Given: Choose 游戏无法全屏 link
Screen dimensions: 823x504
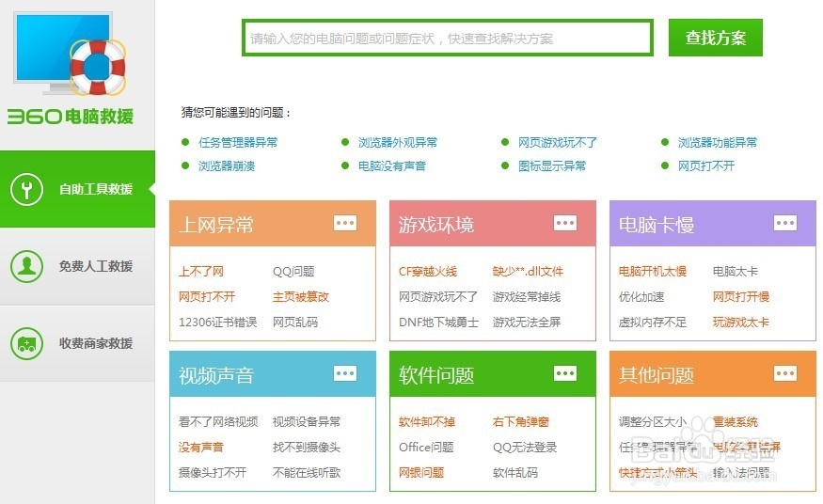Looking at the screenshot, I should point(527,322).
